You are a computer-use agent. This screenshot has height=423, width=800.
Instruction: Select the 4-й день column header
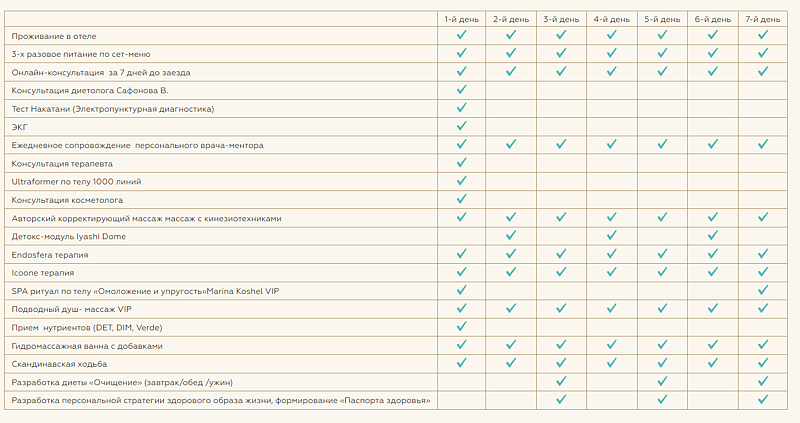pos(611,18)
